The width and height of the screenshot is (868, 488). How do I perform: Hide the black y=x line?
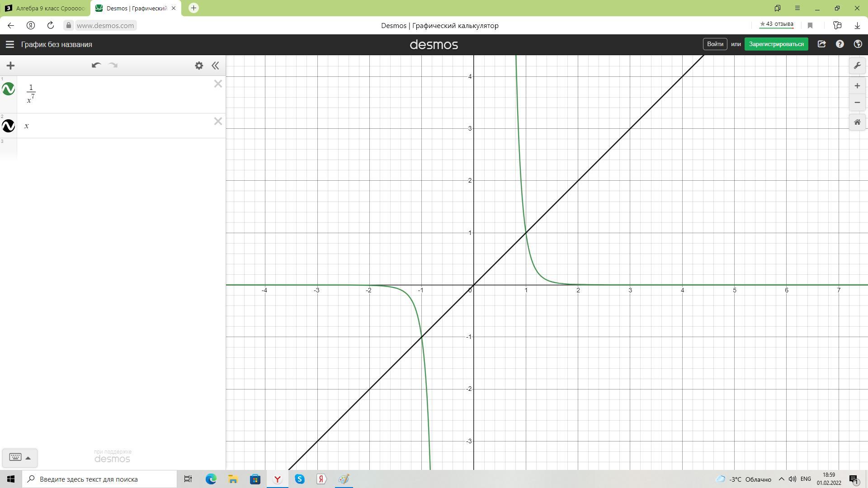click(9, 126)
